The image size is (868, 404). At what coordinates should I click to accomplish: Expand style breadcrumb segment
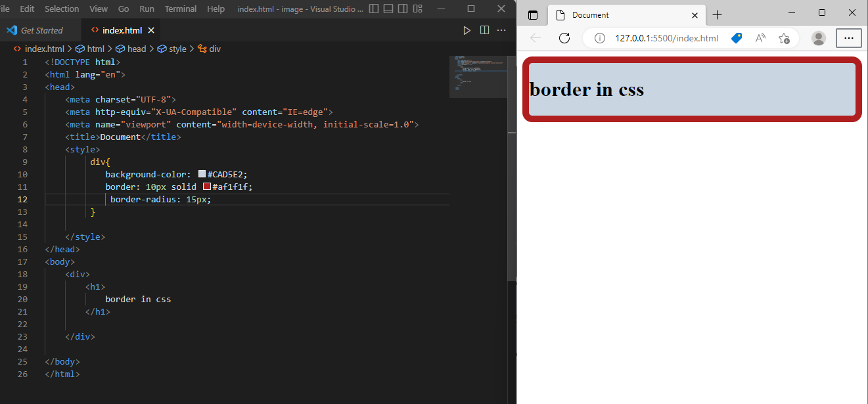[x=172, y=49]
